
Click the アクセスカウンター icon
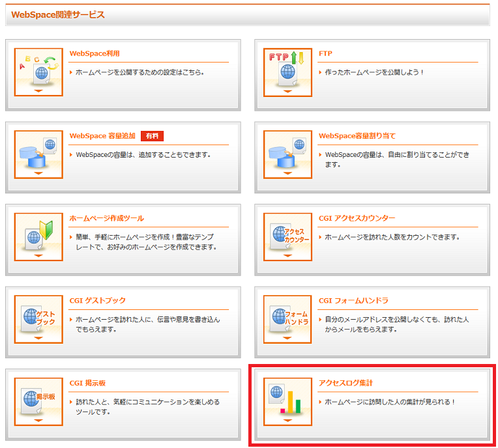[x=287, y=237]
